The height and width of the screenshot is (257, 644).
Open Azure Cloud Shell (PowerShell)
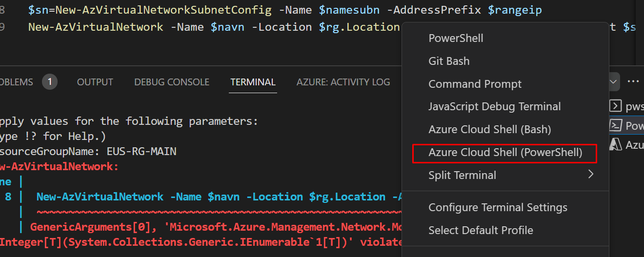(x=505, y=153)
